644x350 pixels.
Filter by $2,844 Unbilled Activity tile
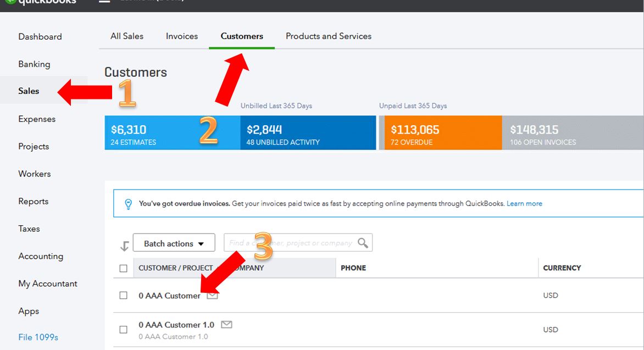click(x=308, y=132)
